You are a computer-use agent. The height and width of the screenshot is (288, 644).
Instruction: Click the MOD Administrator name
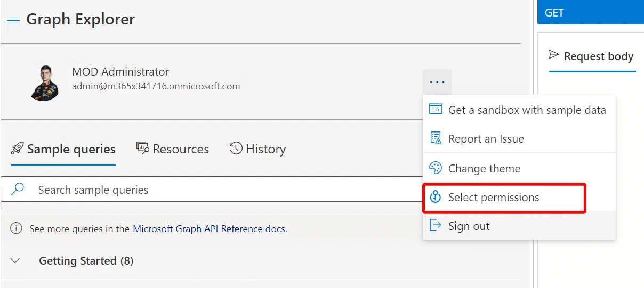coord(120,72)
